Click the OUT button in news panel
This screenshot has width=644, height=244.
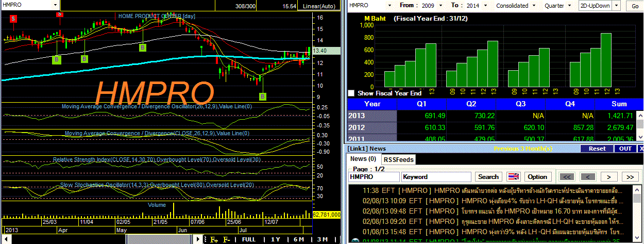pyautogui.click(x=625, y=149)
